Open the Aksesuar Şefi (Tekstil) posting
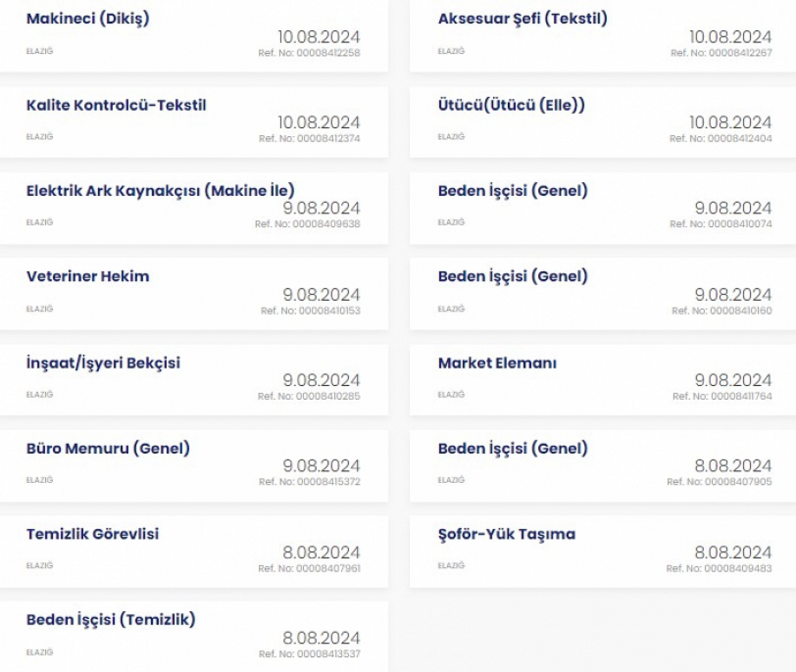This screenshot has height=672, width=796. [522, 19]
